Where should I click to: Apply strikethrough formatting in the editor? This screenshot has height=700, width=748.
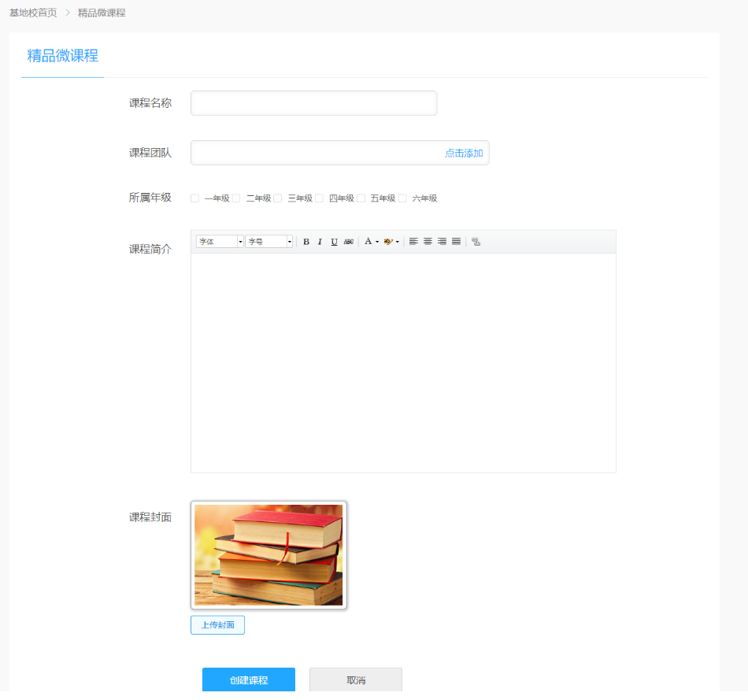348,242
